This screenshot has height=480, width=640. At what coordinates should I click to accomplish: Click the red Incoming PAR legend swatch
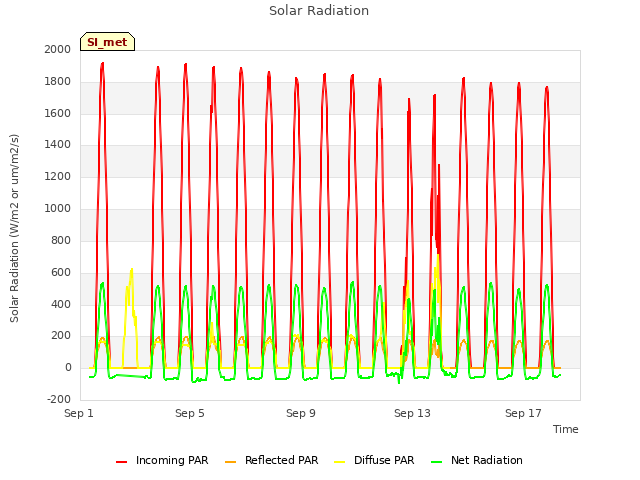[x=121, y=462]
